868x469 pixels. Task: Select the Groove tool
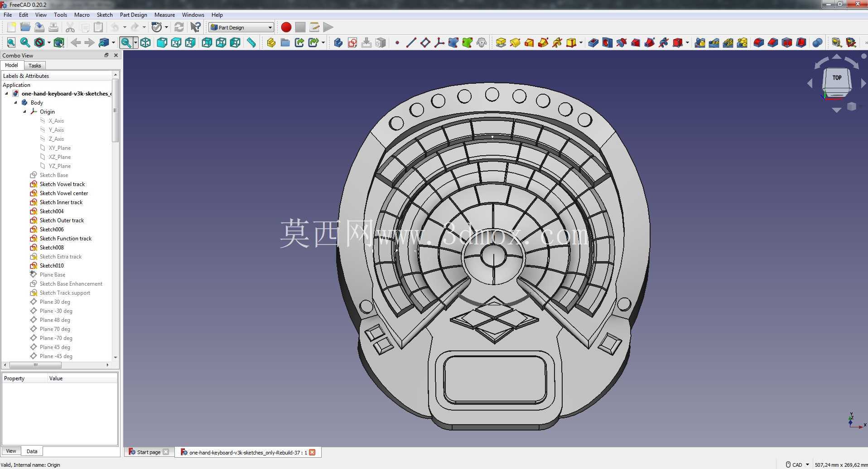[x=621, y=43]
